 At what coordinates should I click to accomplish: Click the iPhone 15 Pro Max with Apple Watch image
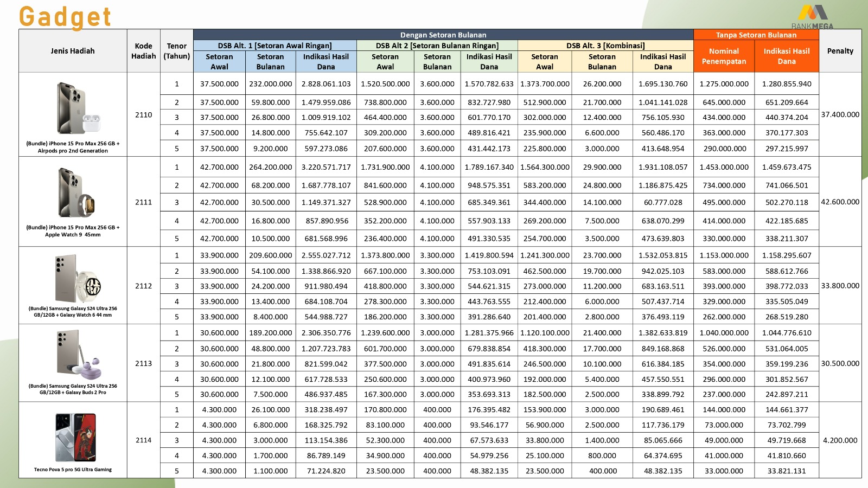pos(76,192)
